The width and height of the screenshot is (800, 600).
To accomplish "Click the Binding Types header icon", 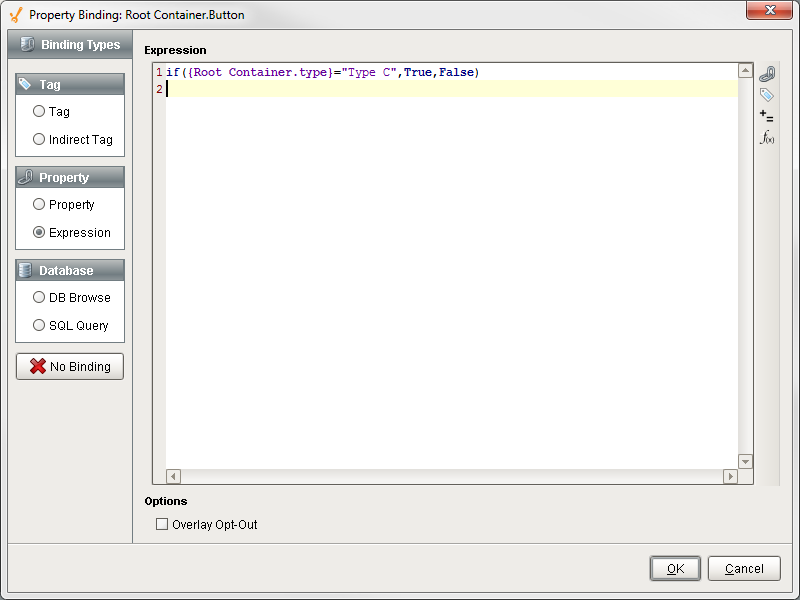I will pyautogui.click(x=25, y=44).
